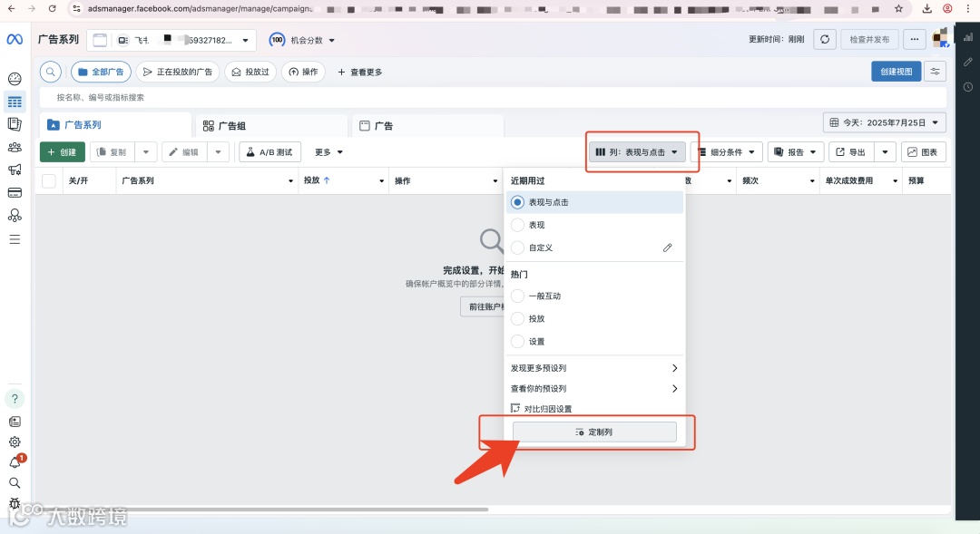This screenshot has height=534, width=980.
Task: Click the search circle icon near filters
Action: point(51,72)
